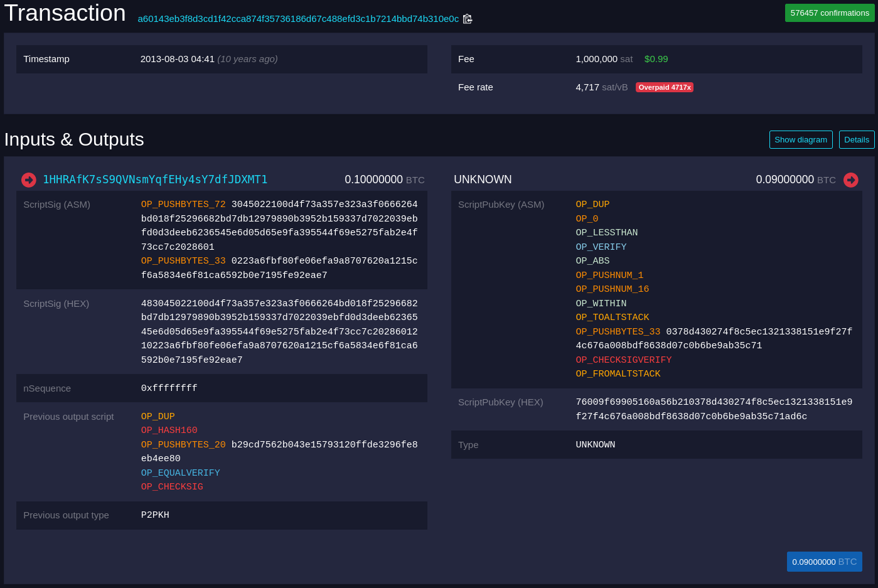The height and width of the screenshot is (588, 878).
Task: Show the transaction flow diagram
Action: 800,140
